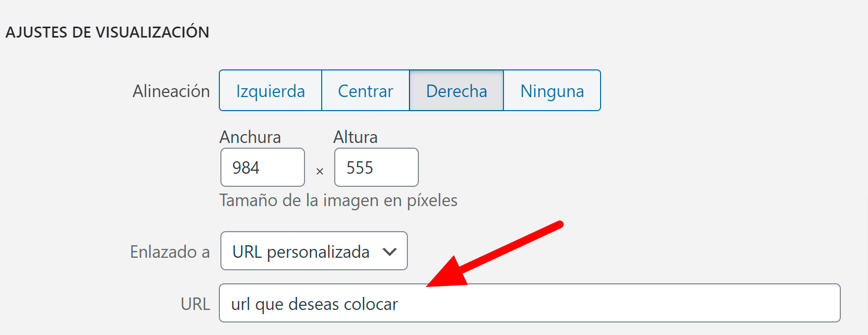Click into the URL text box

(530, 303)
